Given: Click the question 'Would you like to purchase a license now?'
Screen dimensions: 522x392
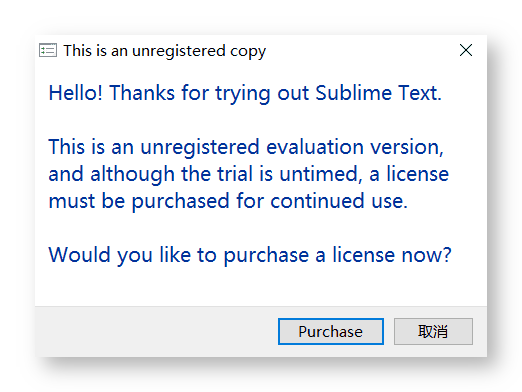Looking at the screenshot, I should [x=250, y=255].
